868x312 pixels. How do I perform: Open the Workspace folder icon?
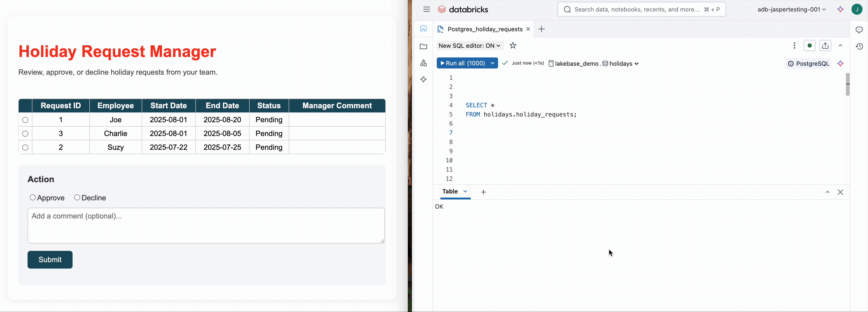[424, 47]
